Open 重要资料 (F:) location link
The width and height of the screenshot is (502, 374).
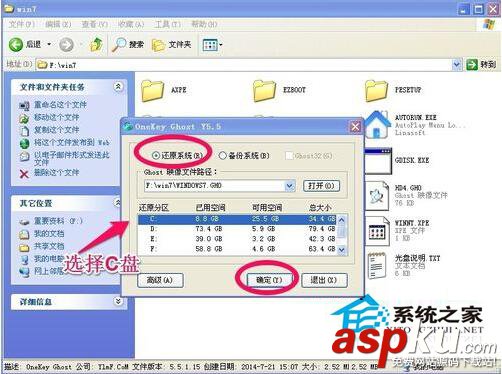pos(58,221)
